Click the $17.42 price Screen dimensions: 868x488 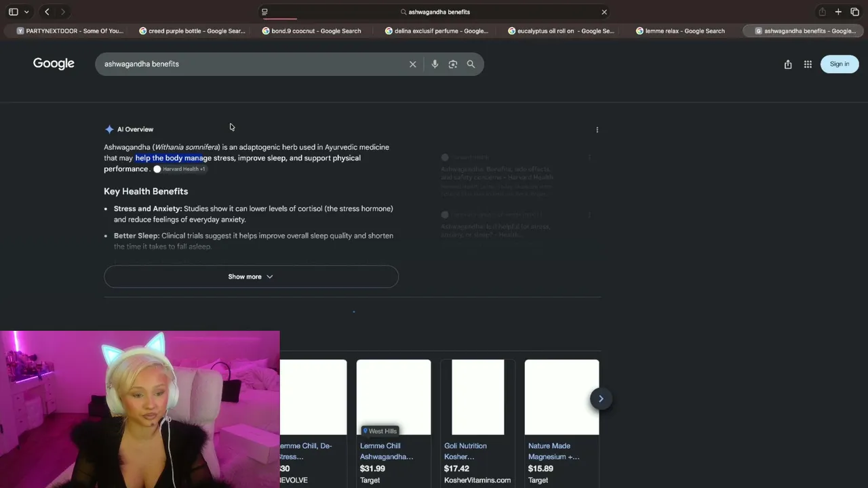click(456, 468)
